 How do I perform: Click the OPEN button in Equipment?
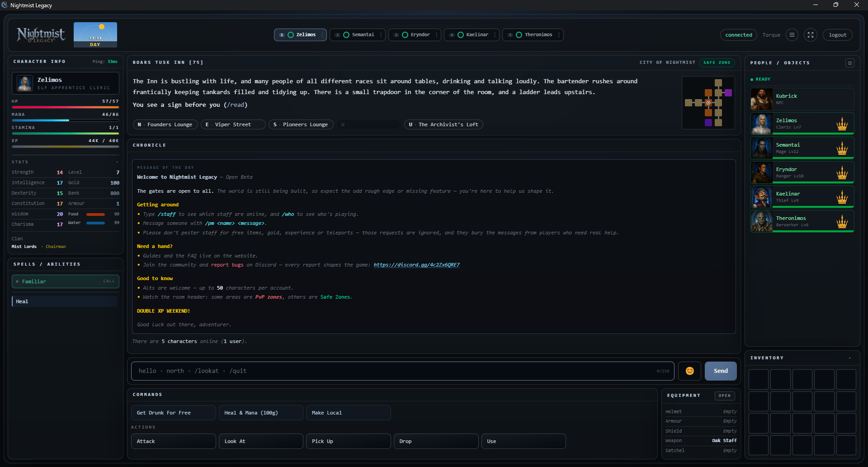coord(725,396)
